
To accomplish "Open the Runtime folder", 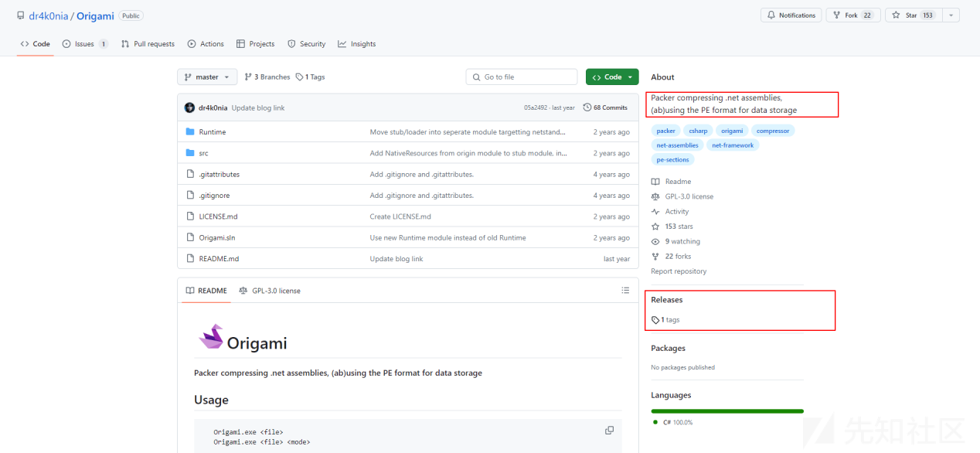I will pos(213,132).
